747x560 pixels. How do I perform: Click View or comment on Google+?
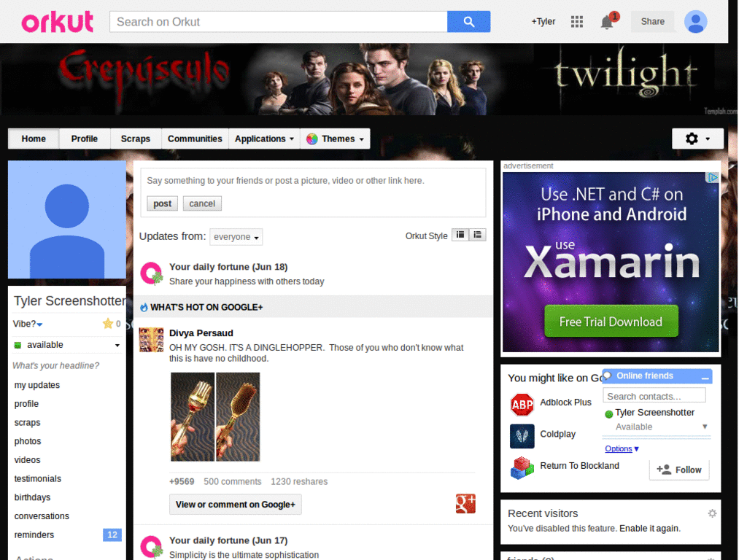[x=236, y=505]
